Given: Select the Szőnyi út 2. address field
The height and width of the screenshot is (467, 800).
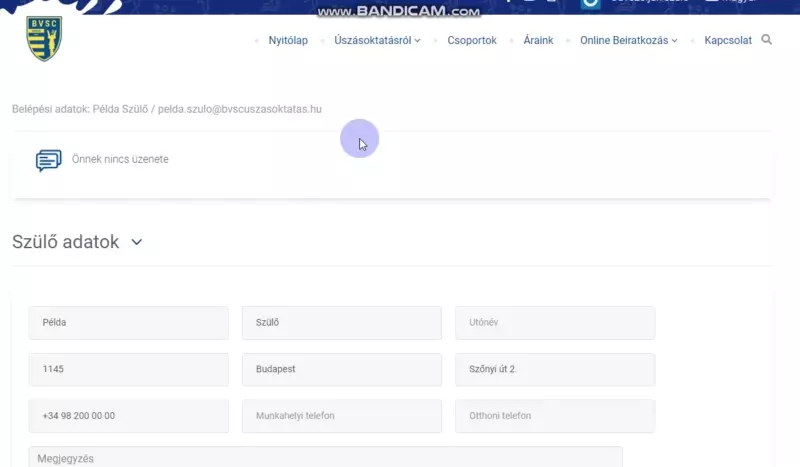Looking at the screenshot, I should point(554,369).
